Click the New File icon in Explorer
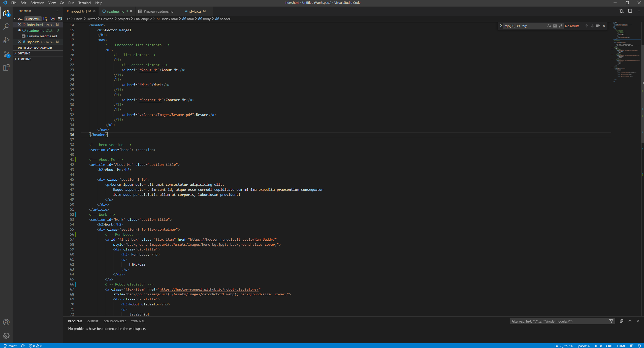The height and width of the screenshot is (348, 644). tap(45, 18)
